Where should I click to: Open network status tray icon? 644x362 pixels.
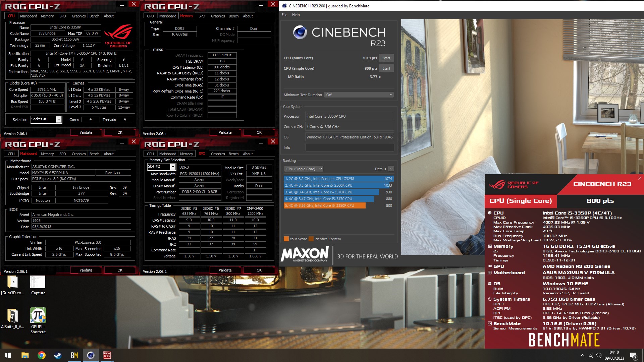(591, 355)
